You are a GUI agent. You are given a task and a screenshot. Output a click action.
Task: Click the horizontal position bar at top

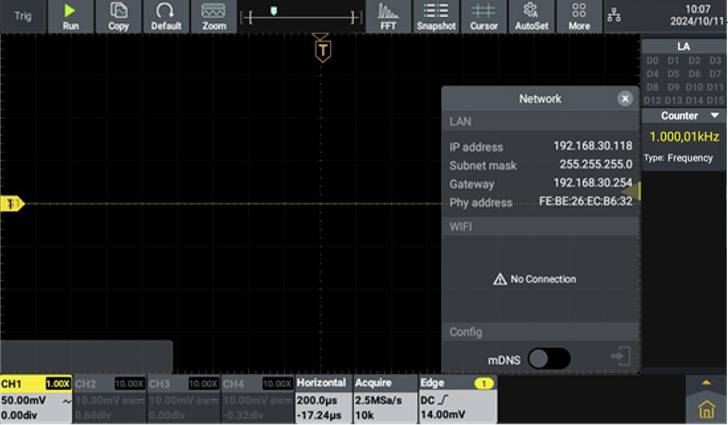(300, 16)
